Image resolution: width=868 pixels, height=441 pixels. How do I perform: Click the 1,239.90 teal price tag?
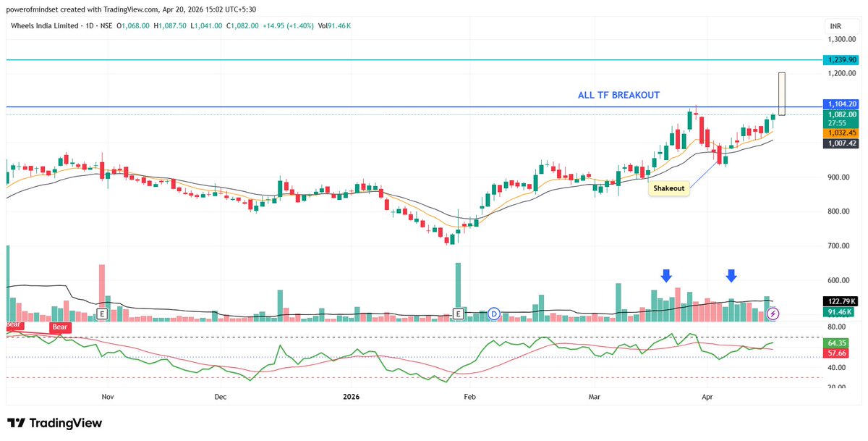[x=841, y=60]
